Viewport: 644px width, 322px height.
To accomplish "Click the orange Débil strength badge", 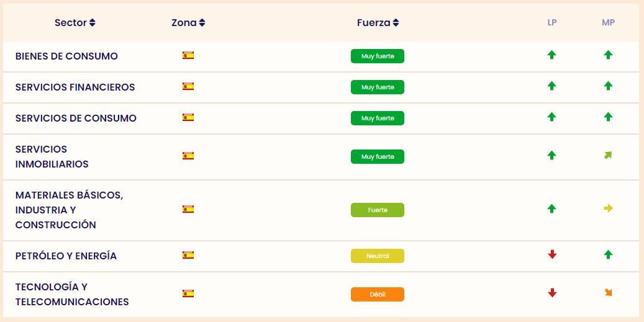I will click(x=377, y=294).
